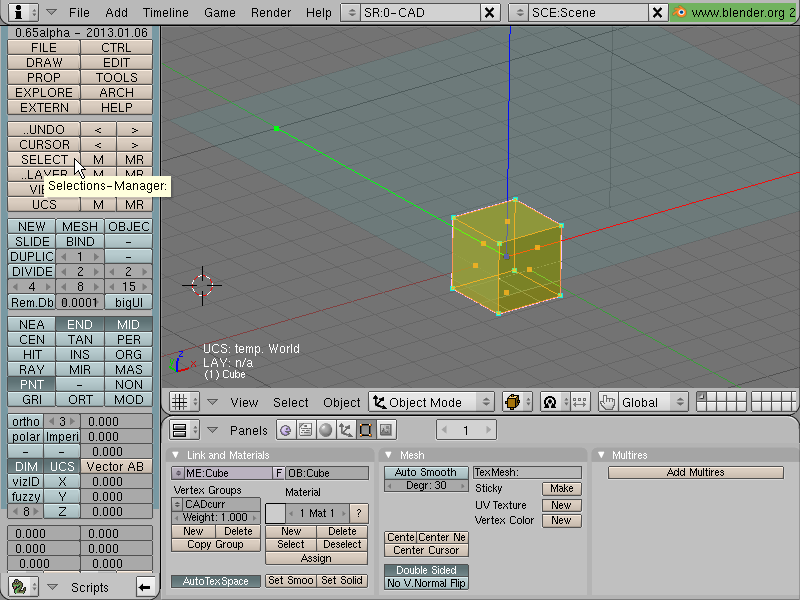The width and height of the screenshot is (800, 600).
Task: Toggle the Auto Smooth button
Action: [x=426, y=472]
